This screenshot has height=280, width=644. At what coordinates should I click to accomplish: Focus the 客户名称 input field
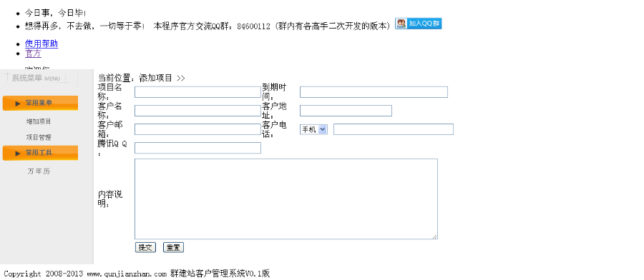pyautogui.click(x=198, y=111)
